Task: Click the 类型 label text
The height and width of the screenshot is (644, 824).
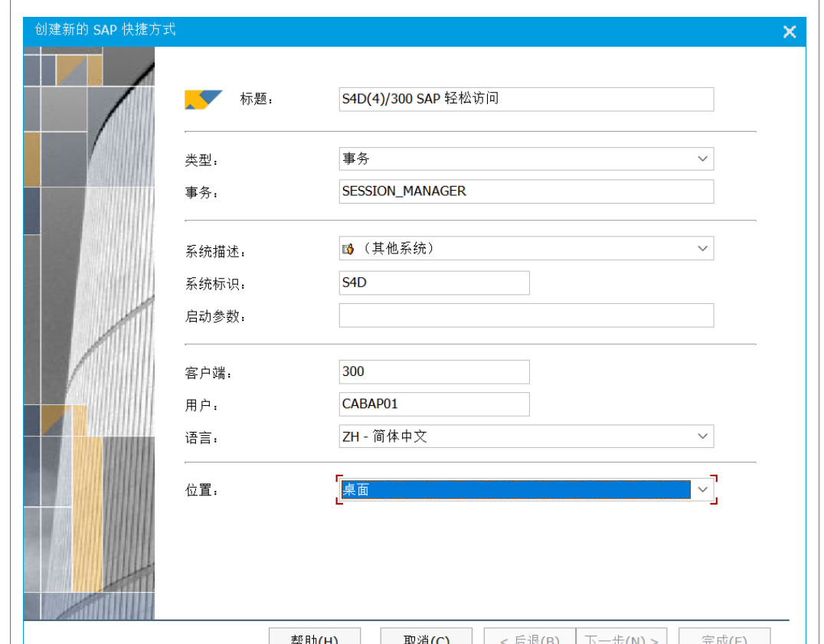Action: [201, 160]
